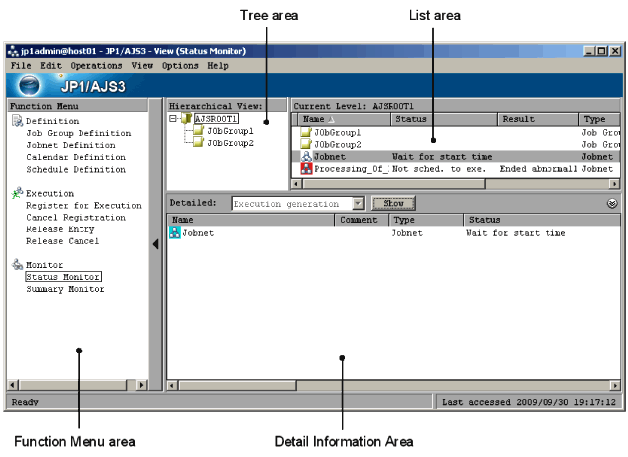This screenshot has height=457, width=628.
Task: Collapse the Function Menu with left arrow
Action: pyautogui.click(x=155, y=244)
